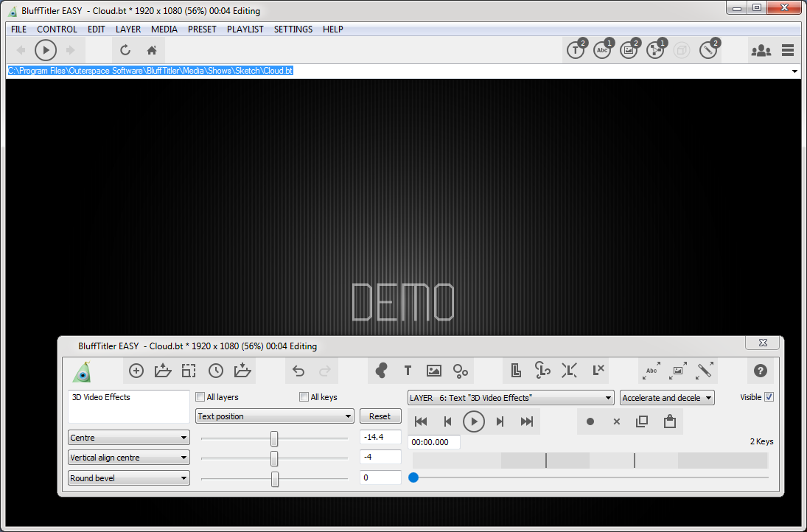The width and height of the screenshot is (807, 532).
Task: Open the Accelerate and decelerate dropdown
Action: pyautogui.click(x=667, y=398)
